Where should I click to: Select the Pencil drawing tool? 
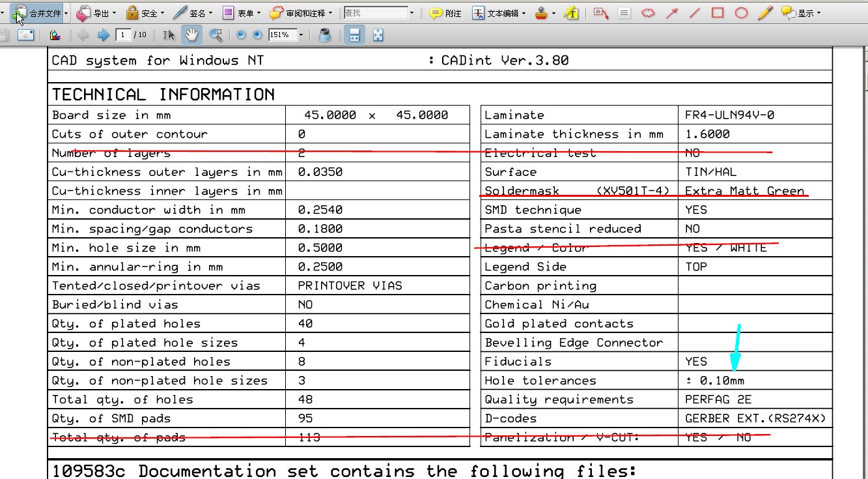point(765,13)
